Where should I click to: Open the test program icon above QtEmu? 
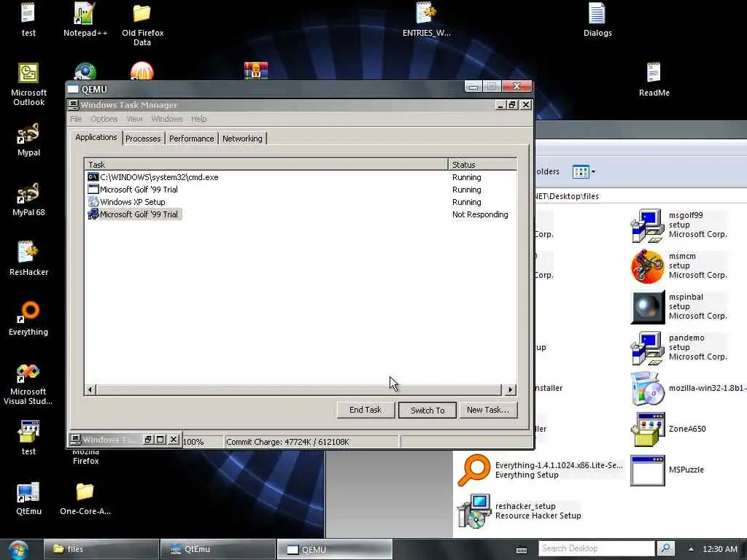click(28, 437)
